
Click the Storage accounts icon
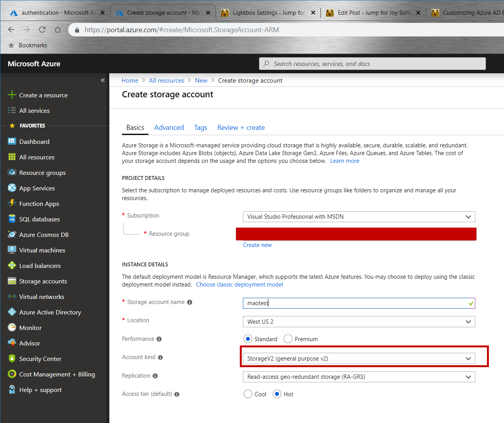[12, 281]
